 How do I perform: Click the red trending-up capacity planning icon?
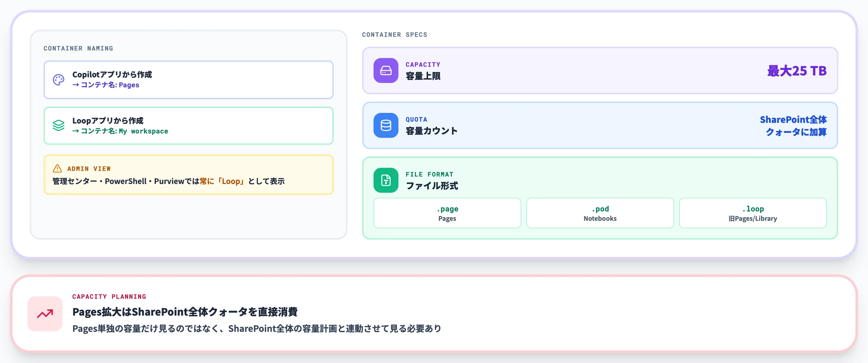click(x=45, y=314)
